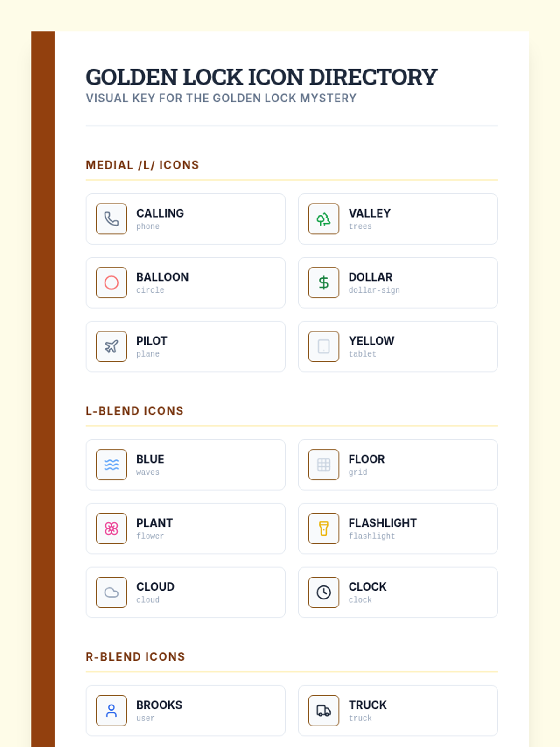
Task: Click the Golden Lock Icon Directory title
Action: [261, 77]
